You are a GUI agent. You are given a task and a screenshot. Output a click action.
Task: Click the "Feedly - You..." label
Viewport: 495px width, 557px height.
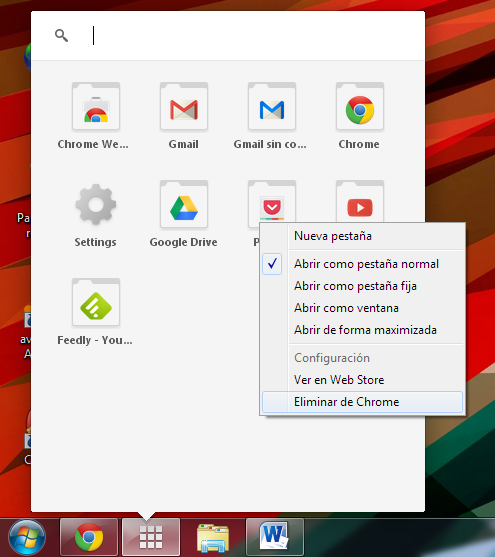pos(95,340)
